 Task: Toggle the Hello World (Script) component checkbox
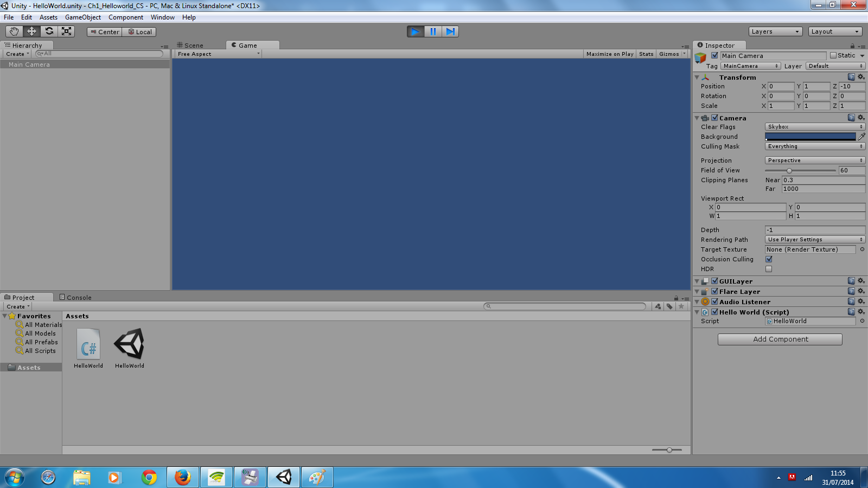point(714,312)
